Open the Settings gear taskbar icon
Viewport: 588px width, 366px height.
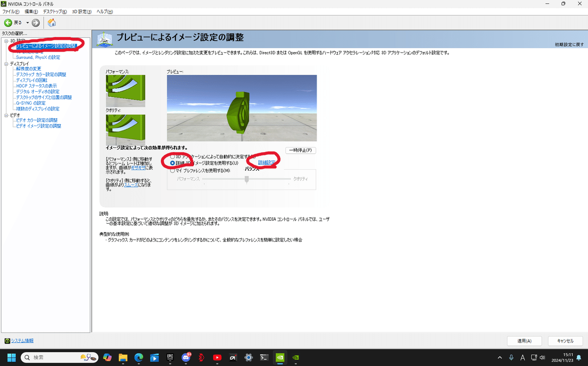pos(248,358)
